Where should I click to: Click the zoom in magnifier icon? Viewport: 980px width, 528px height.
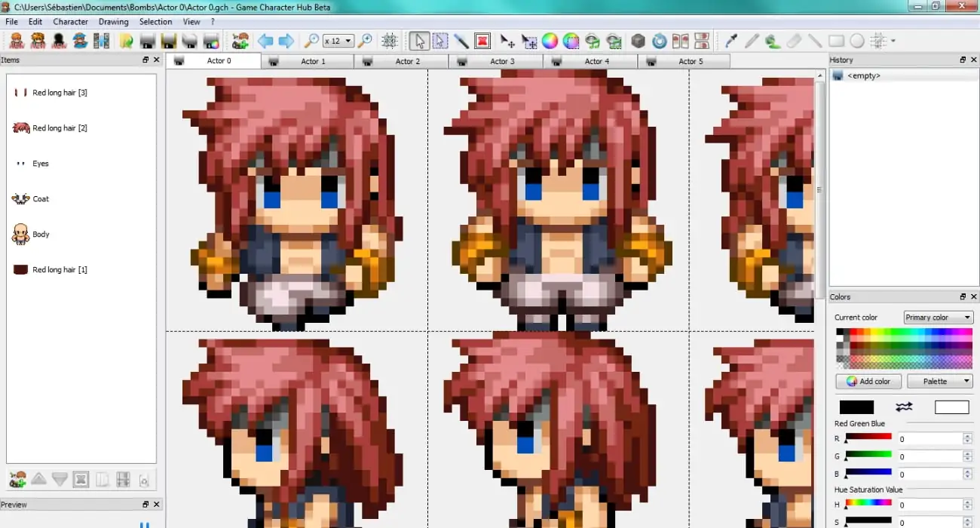[x=365, y=41]
